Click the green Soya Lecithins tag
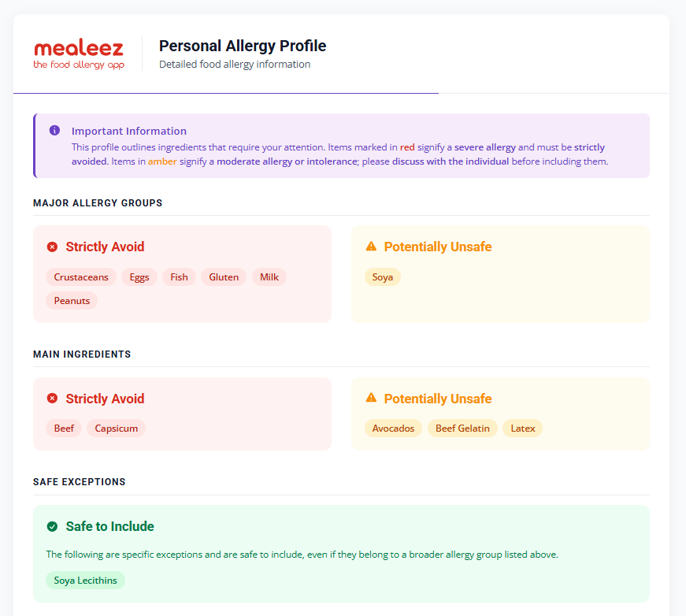The width and height of the screenshot is (686, 616). pyautogui.click(x=85, y=581)
